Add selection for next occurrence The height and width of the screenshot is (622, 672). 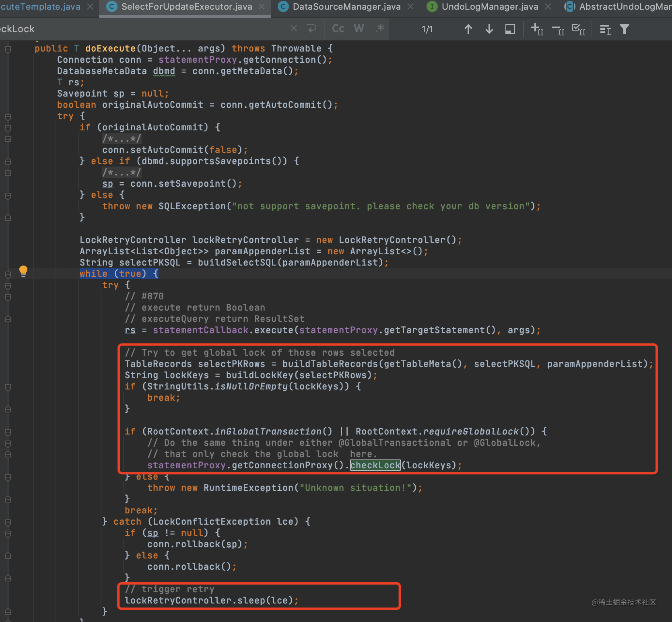coord(537,29)
